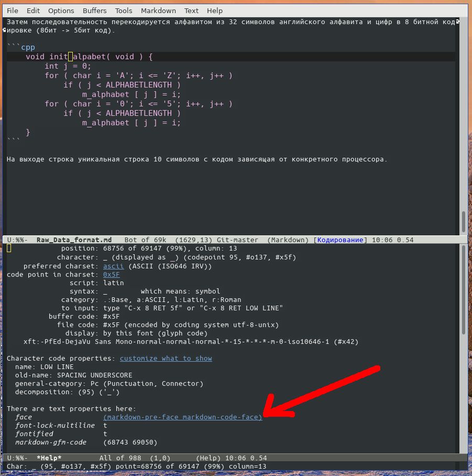Image resolution: width=472 pixels, height=476 pixels.
Task: Click the 'buffer code: #x5F' line
Action: (84, 316)
